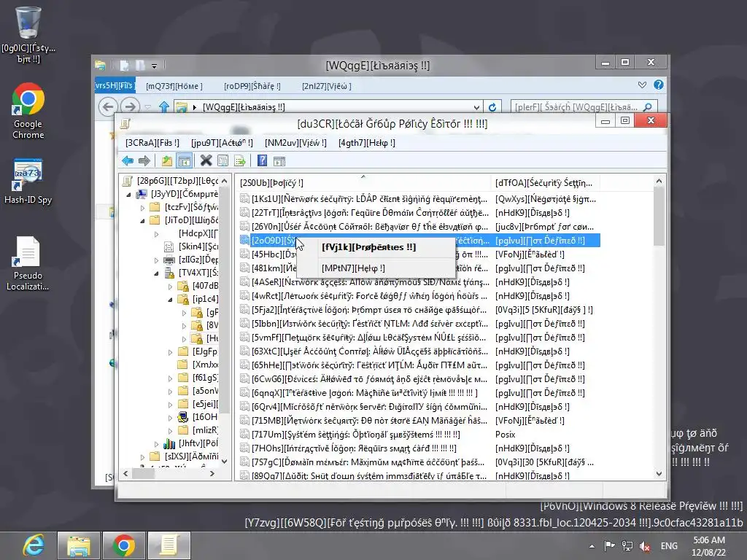
Task: Expand the [16OH computer-icon node in the tree
Action: [170, 418]
